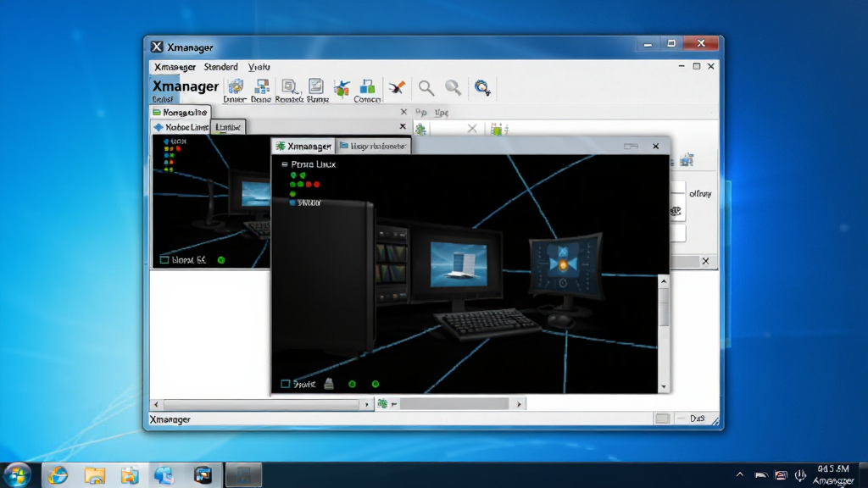The width and height of the screenshot is (868, 488).
Task: Click the dark magnifier icon in toolbar
Action: 426,88
